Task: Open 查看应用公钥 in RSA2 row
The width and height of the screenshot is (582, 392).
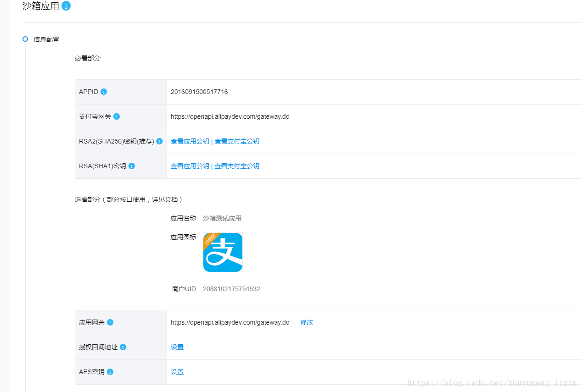Action: coord(190,141)
